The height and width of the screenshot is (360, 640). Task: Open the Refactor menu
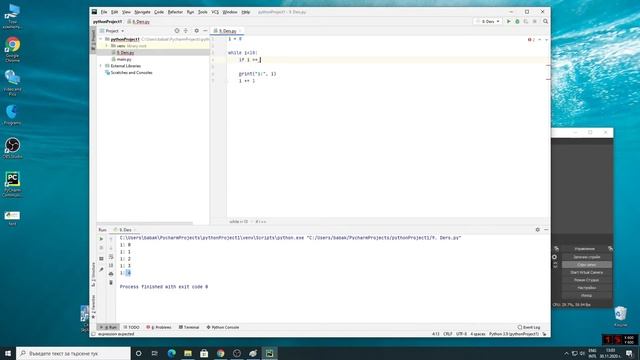coord(175,12)
